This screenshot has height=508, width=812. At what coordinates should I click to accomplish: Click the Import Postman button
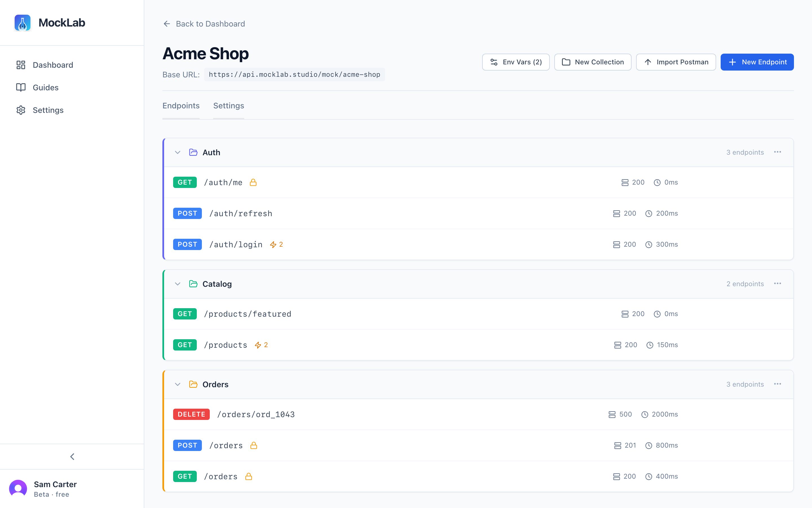[x=676, y=62]
